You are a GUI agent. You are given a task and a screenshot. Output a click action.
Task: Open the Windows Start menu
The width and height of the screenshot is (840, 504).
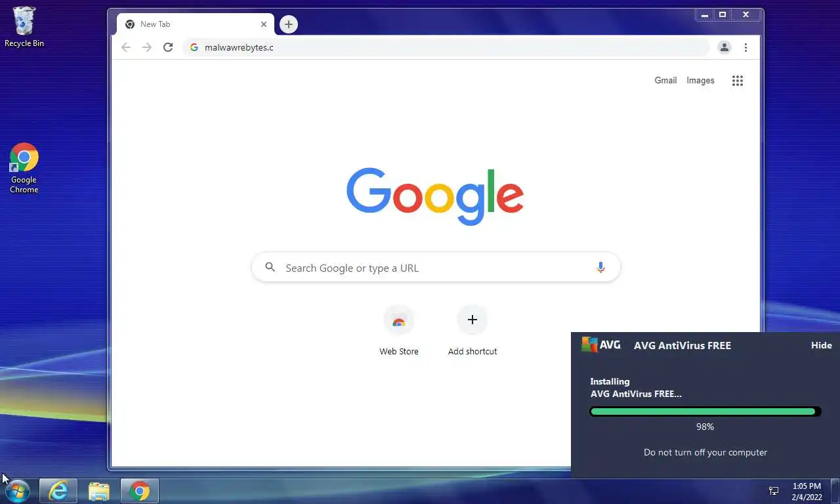pos(18,491)
